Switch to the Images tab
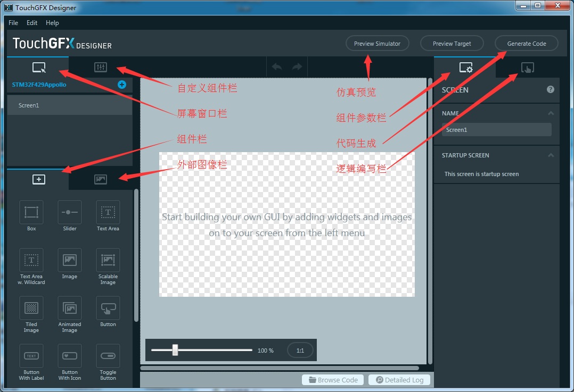Viewport: 574px width, 392px height. 100,179
